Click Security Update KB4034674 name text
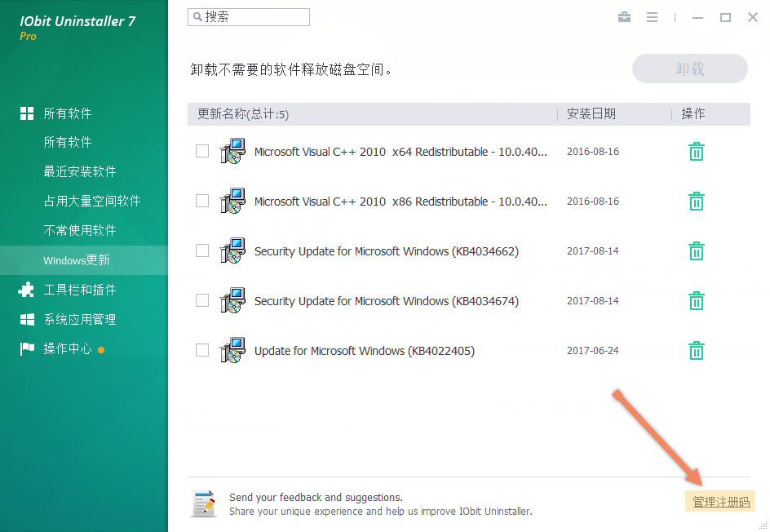The width and height of the screenshot is (770, 532). click(387, 301)
